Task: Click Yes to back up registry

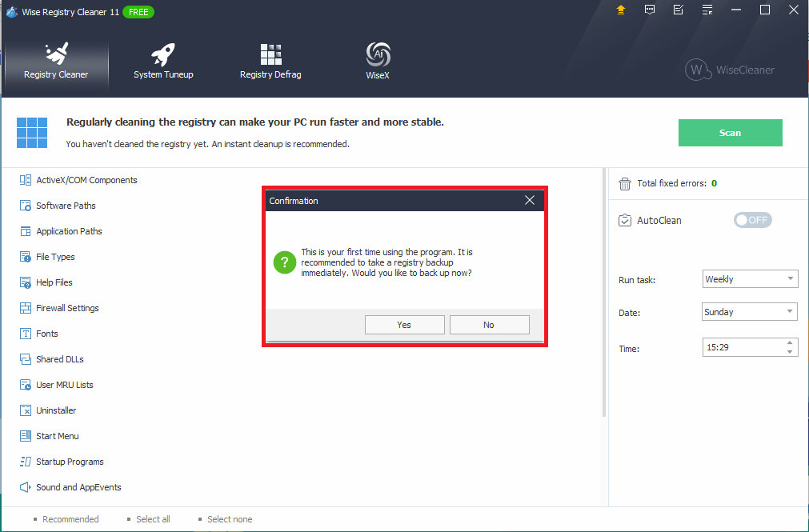Action: (x=405, y=325)
